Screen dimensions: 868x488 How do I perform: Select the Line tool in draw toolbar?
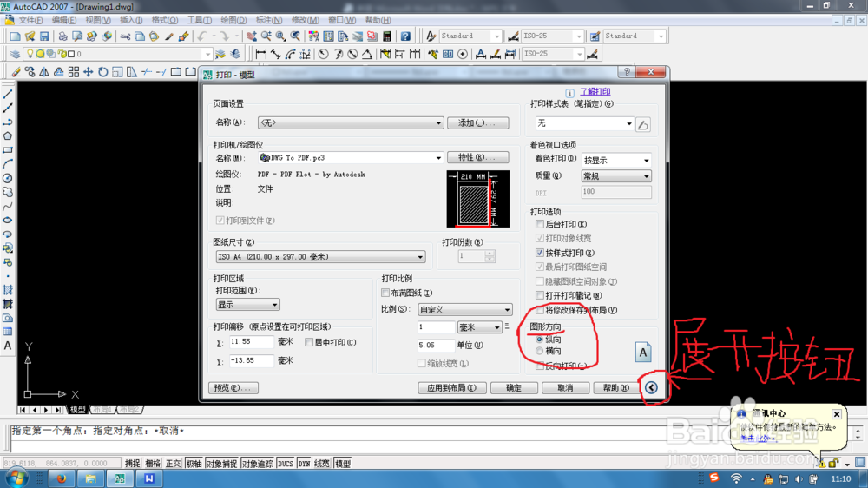(8, 94)
